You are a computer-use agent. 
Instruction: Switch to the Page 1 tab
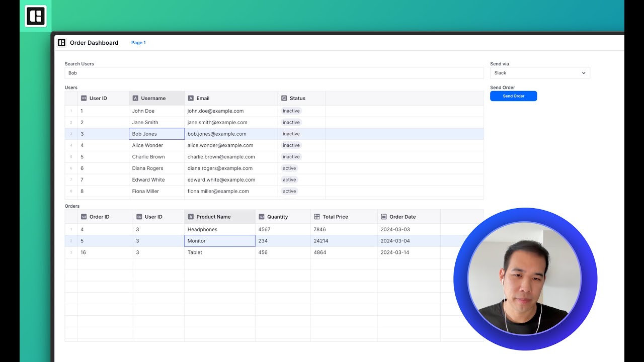click(x=138, y=43)
